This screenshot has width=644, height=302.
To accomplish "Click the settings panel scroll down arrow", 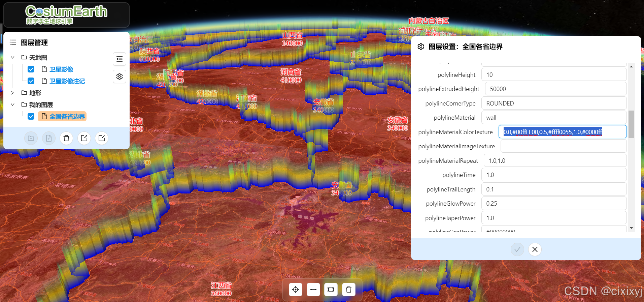I will point(631,228).
